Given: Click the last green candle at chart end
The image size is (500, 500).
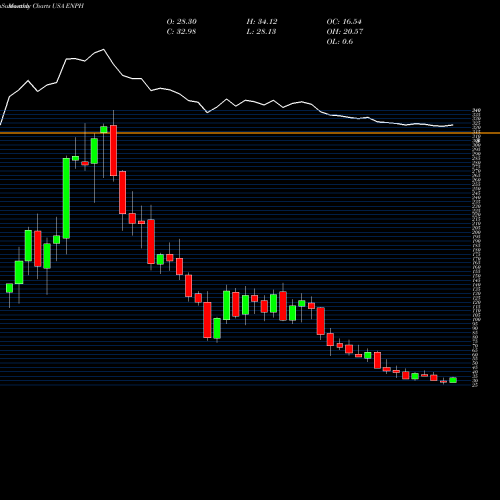Looking at the screenshot, I should point(453,380).
